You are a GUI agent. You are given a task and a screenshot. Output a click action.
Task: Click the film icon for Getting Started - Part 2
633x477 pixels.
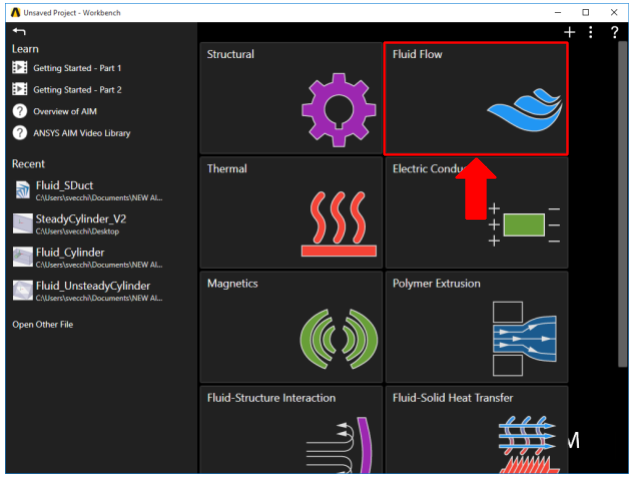[19, 89]
